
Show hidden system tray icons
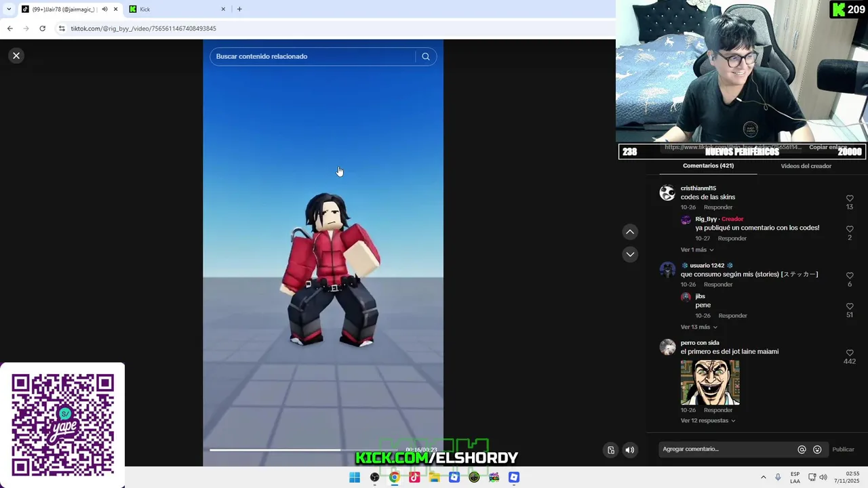(x=763, y=477)
